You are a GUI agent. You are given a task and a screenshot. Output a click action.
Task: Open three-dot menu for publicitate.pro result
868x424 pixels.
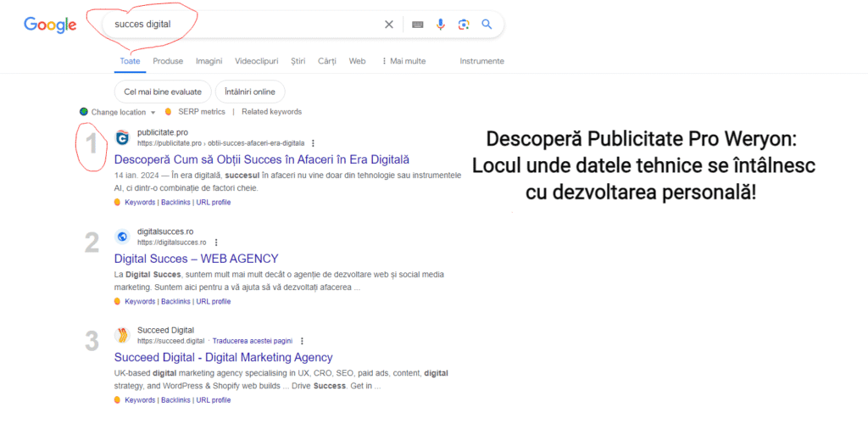tap(314, 143)
